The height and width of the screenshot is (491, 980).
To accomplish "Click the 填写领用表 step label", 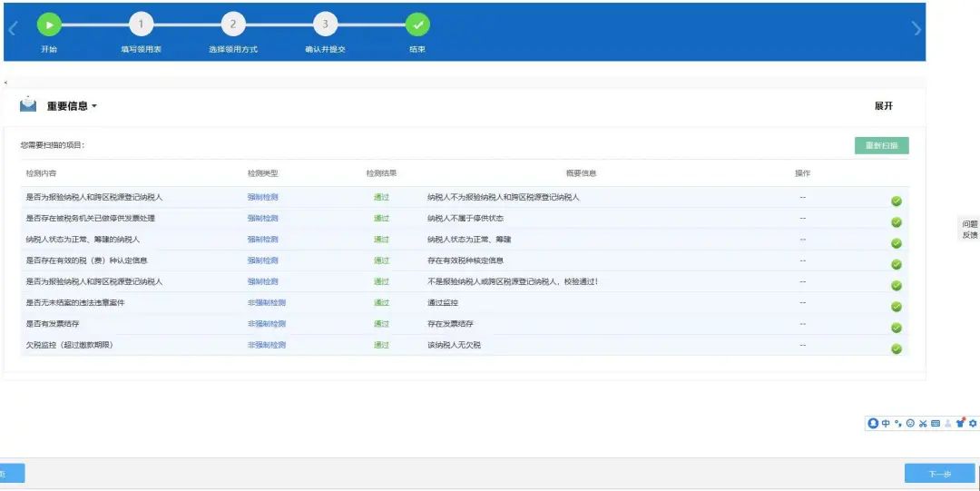I will 142,49.
